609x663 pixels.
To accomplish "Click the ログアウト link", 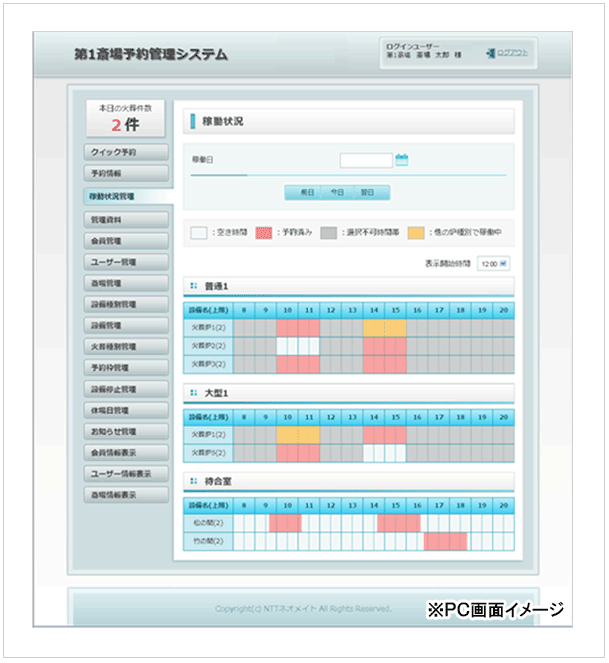I will click(x=512, y=52).
